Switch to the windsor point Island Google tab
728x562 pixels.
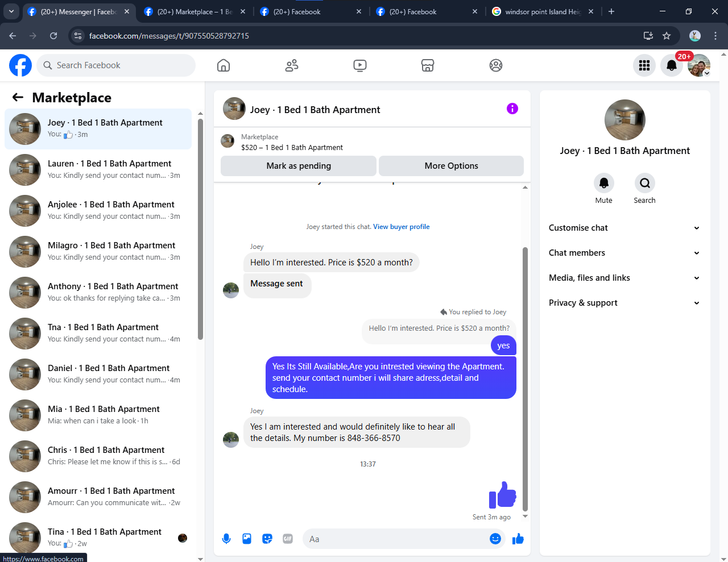coord(542,11)
